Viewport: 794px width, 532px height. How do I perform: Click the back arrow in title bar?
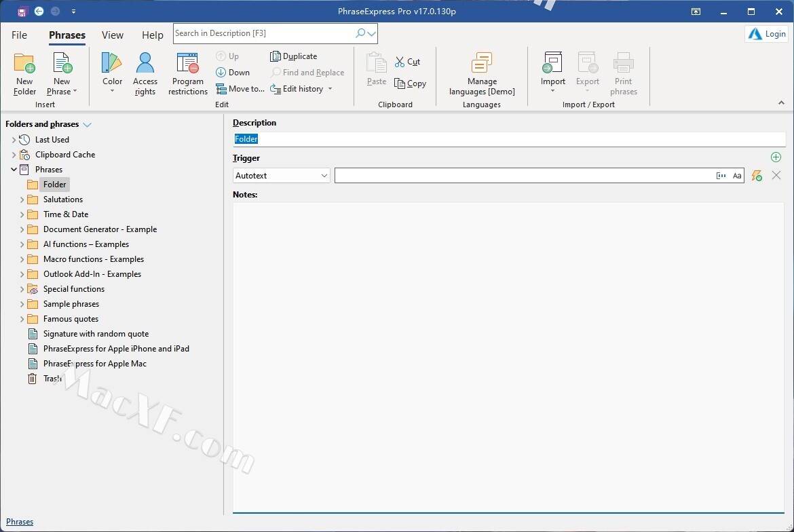coord(39,11)
